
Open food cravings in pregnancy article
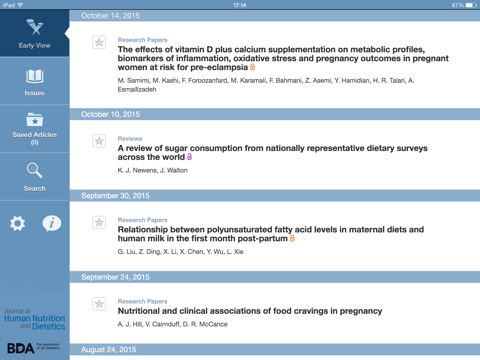point(250,311)
